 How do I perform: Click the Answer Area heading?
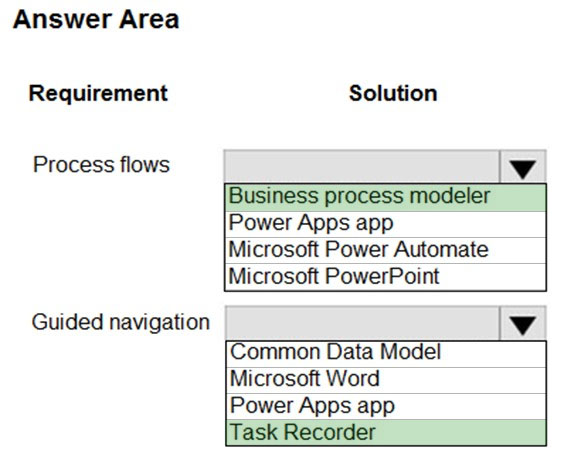click(96, 19)
